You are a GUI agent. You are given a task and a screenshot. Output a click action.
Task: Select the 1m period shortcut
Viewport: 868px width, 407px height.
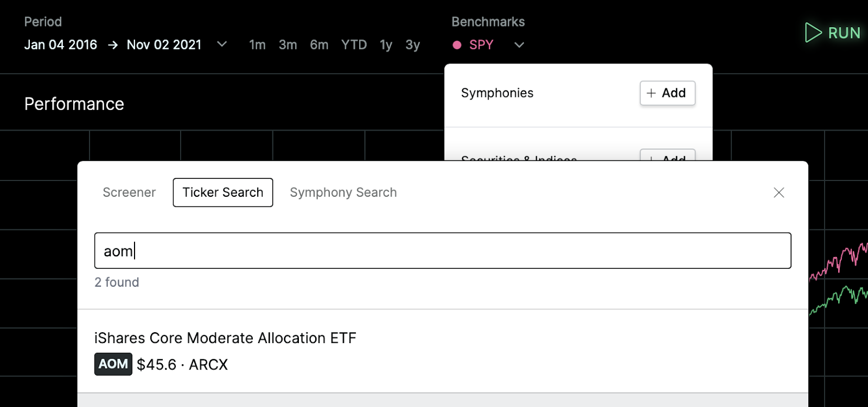pyautogui.click(x=258, y=45)
